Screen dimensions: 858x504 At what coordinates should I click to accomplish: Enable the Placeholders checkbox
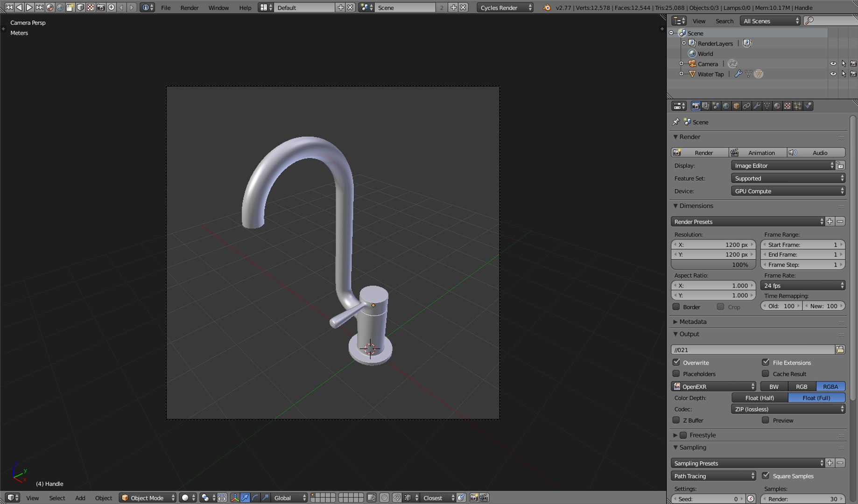click(x=676, y=373)
